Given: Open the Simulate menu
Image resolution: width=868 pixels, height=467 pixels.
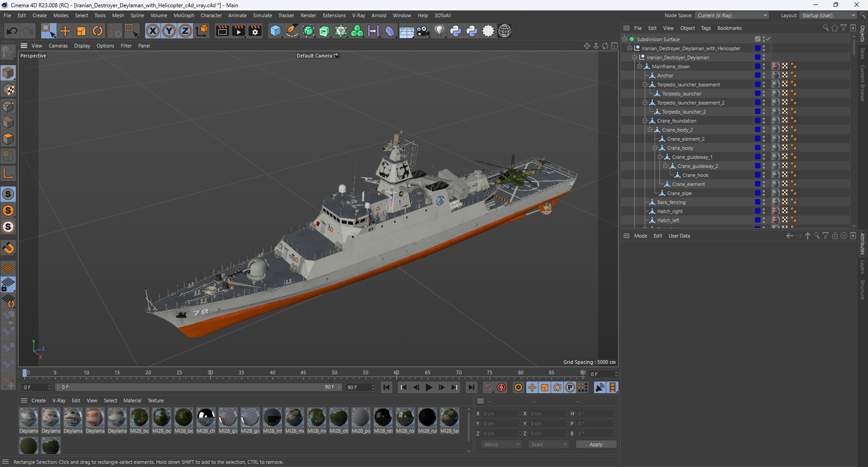Looking at the screenshot, I should pos(262,15).
